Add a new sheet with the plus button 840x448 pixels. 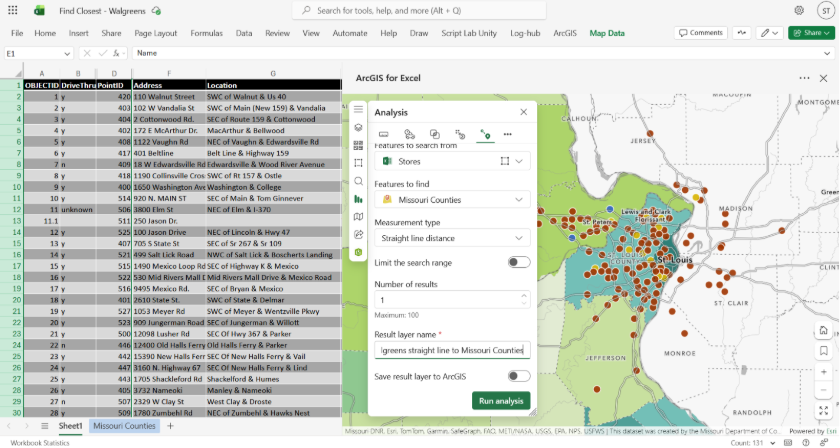click(x=170, y=426)
